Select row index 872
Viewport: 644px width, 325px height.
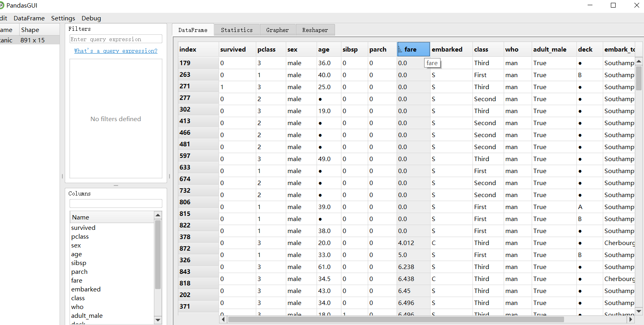click(198, 248)
